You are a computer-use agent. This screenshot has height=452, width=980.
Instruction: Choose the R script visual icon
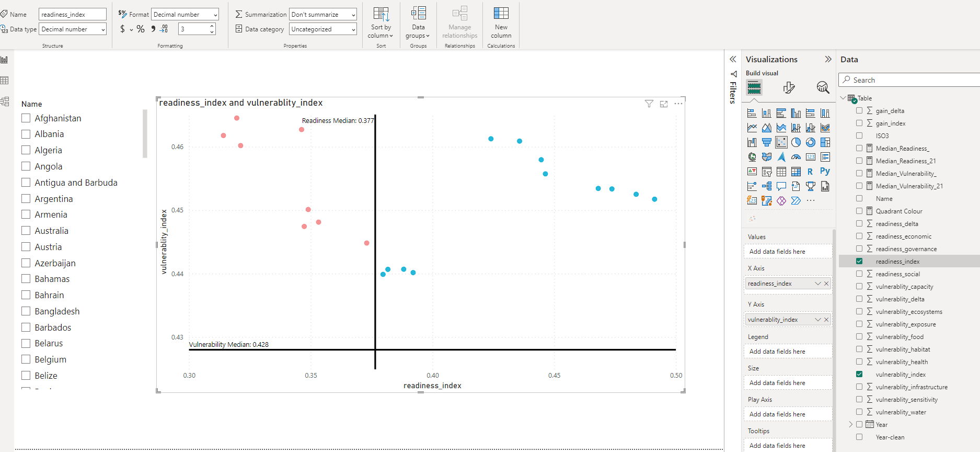[x=811, y=171]
